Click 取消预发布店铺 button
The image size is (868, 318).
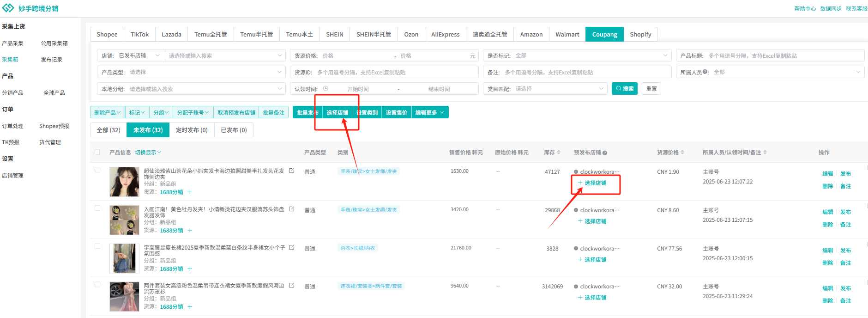(x=236, y=112)
